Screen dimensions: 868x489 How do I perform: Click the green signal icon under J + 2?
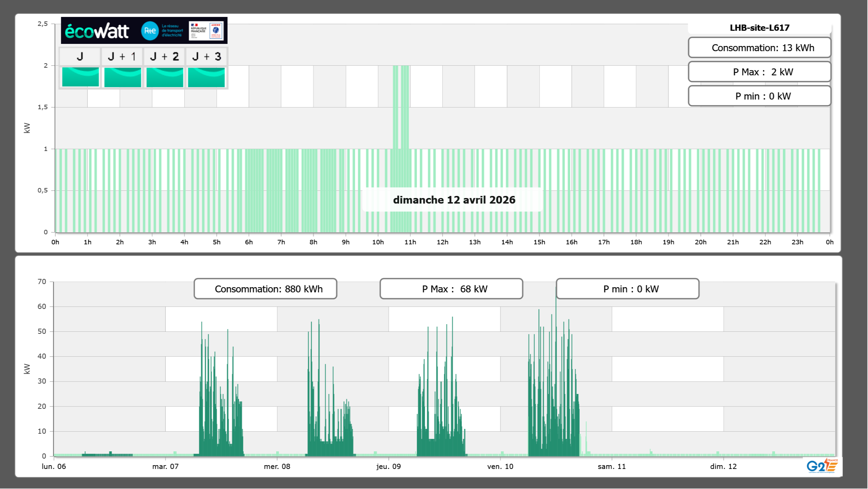coord(165,77)
